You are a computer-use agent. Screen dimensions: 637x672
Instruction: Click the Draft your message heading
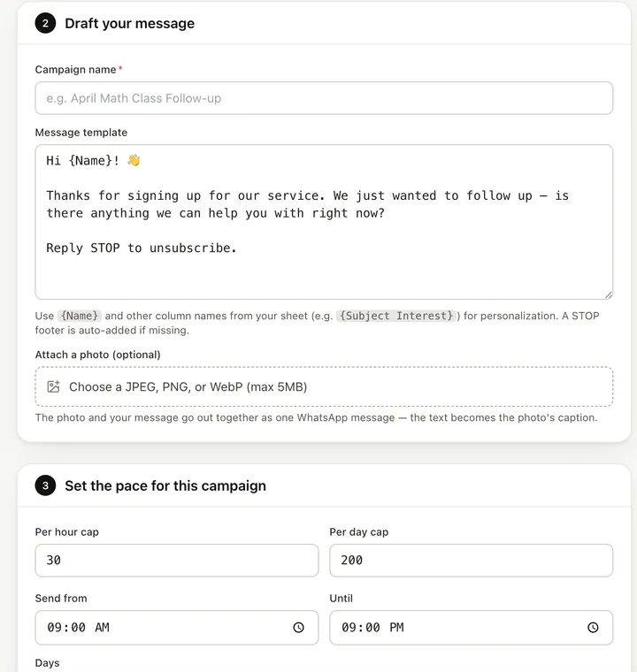[129, 23]
